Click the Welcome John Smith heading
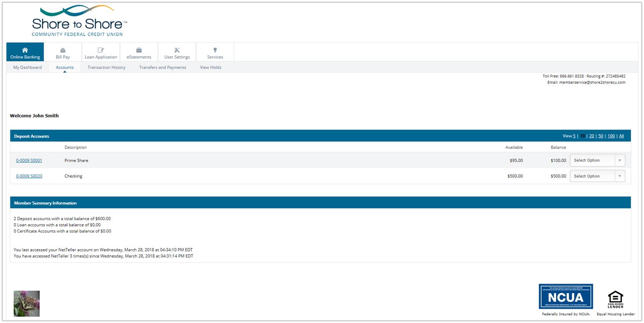 (34, 116)
